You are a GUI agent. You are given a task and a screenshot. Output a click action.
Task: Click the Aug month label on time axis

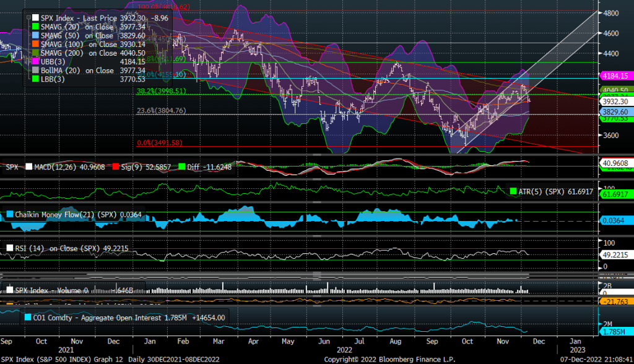(x=396, y=341)
